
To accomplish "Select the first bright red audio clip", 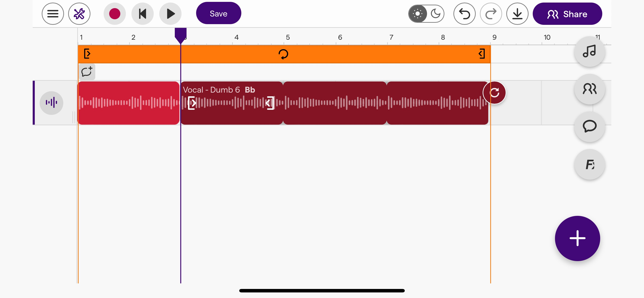I will click(128, 103).
